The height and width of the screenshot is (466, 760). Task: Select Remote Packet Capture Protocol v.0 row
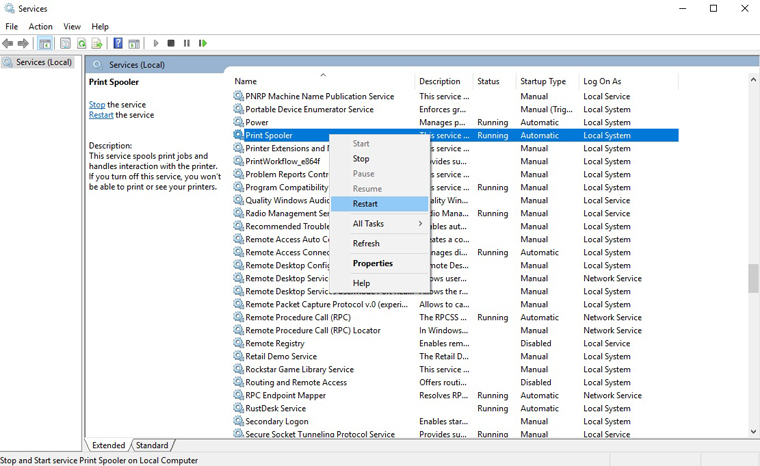[x=455, y=305]
